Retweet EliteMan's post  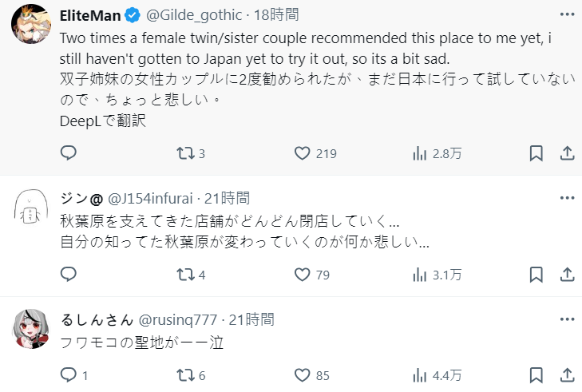pos(185,153)
